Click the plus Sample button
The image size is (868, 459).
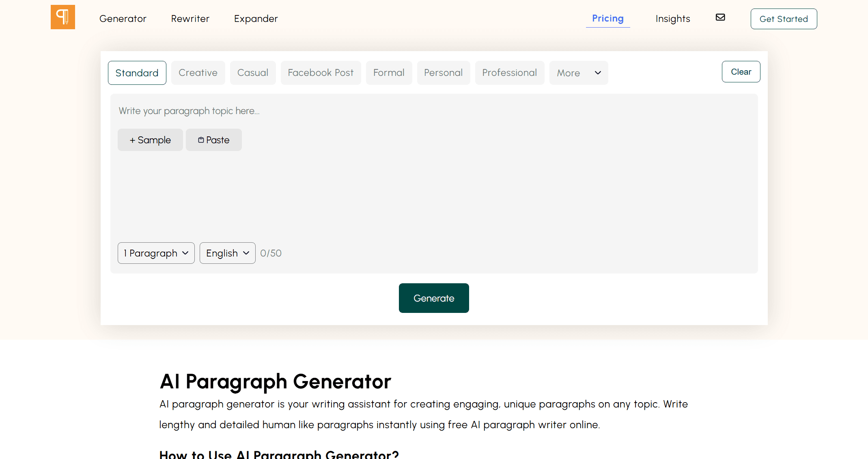click(150, 140)
